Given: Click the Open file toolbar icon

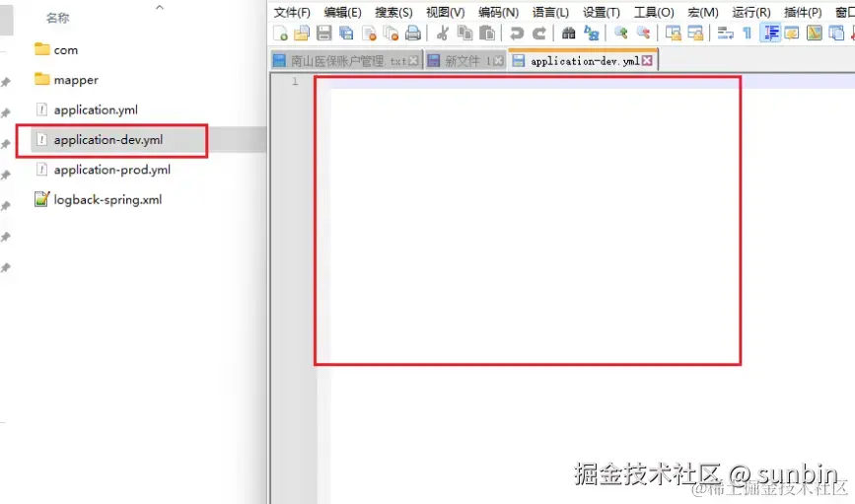Looking at the screenshot, I should pos(302,34).
